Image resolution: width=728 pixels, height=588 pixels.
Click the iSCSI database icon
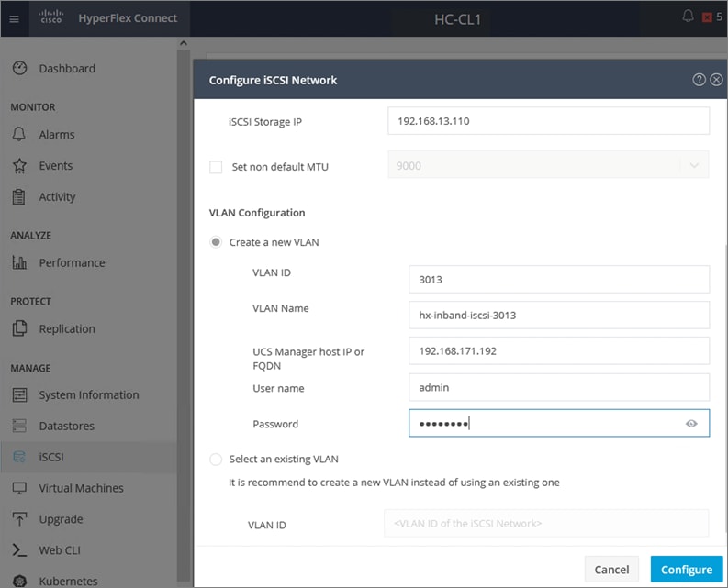[19, 457]
